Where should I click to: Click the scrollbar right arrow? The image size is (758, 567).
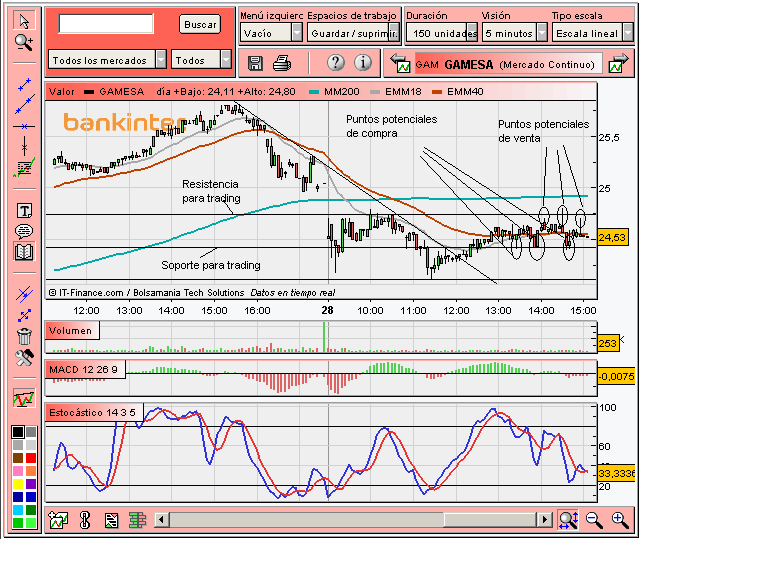pos(545,520)
